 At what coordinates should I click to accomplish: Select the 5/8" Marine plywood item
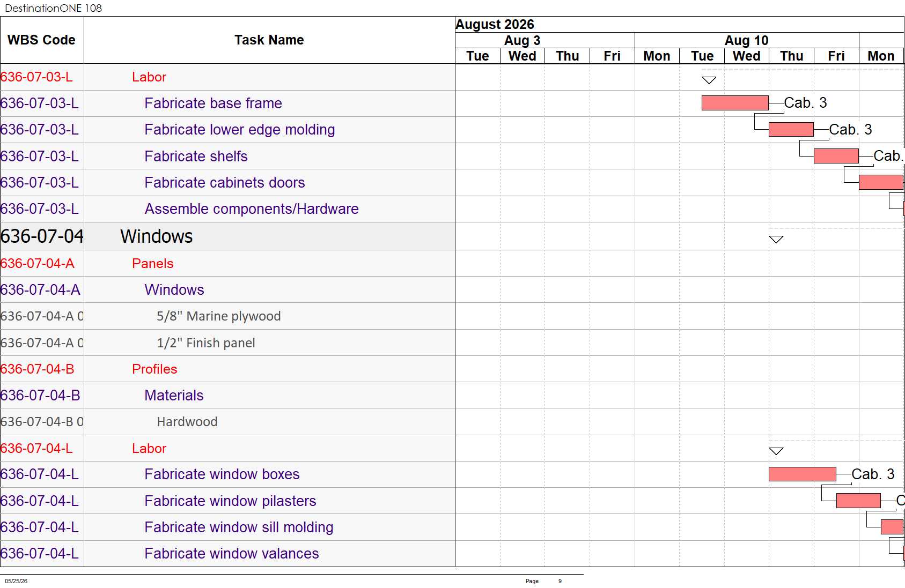pos(219,316)
